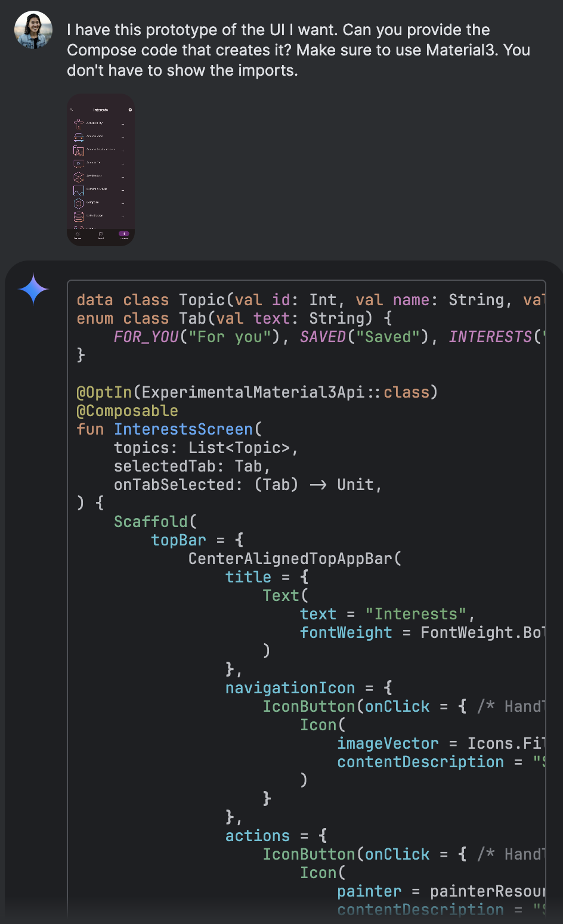
Task: Click the Android Auto car icon
Action: tap(79, 137)
